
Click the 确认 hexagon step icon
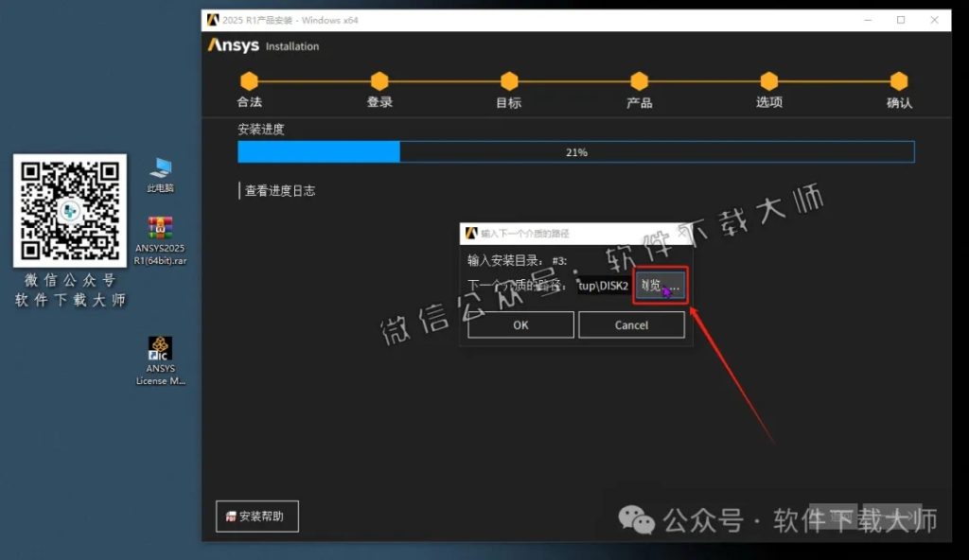tap(897, 82)
